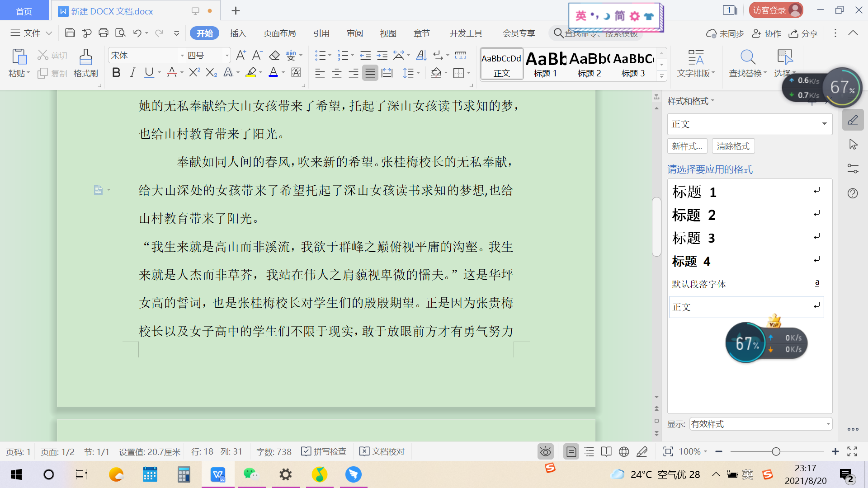Apply superscript formatting icon
The image size is (868, 488).
(x=194, y=73)
